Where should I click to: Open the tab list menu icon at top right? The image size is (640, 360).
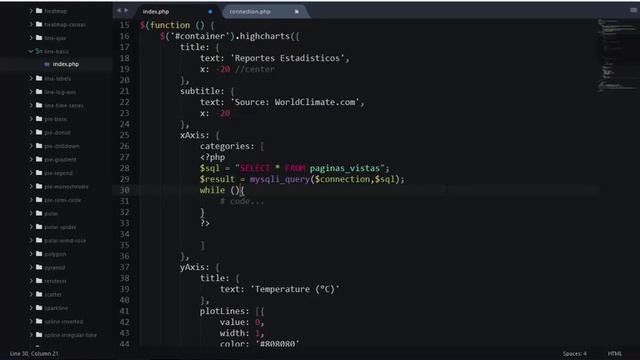click(x=633, y=10)
